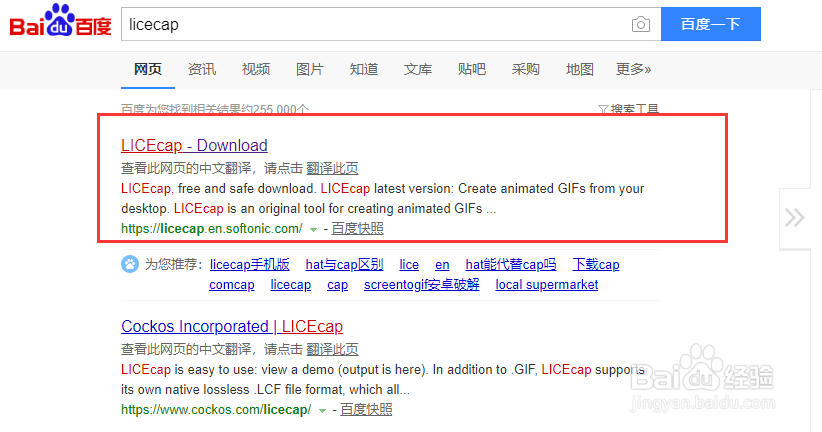Open the LICEcap - Download result
This screenshot has height=432, width=822.
coord(194,145)
